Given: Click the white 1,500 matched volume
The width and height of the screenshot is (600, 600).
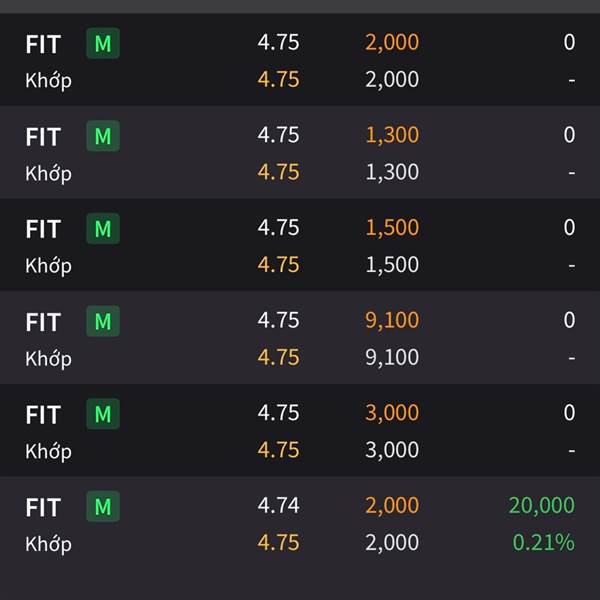Looking at the screenshot, I should [392, 265].
